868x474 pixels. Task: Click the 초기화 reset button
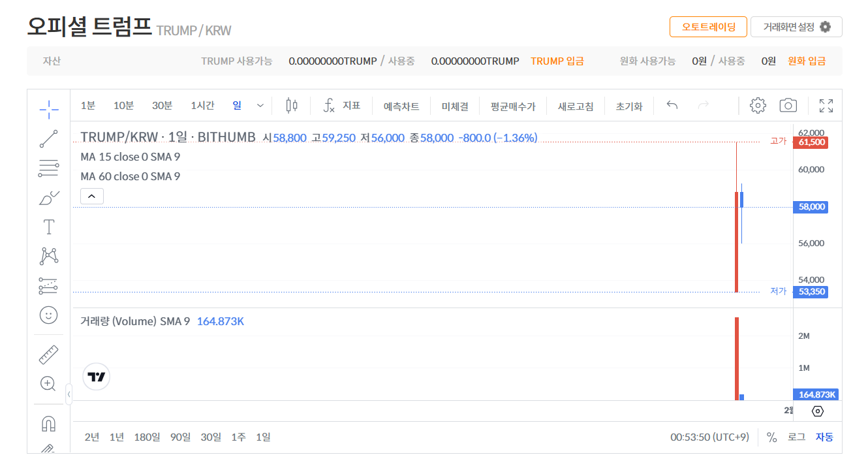click(x=629, y=106)
